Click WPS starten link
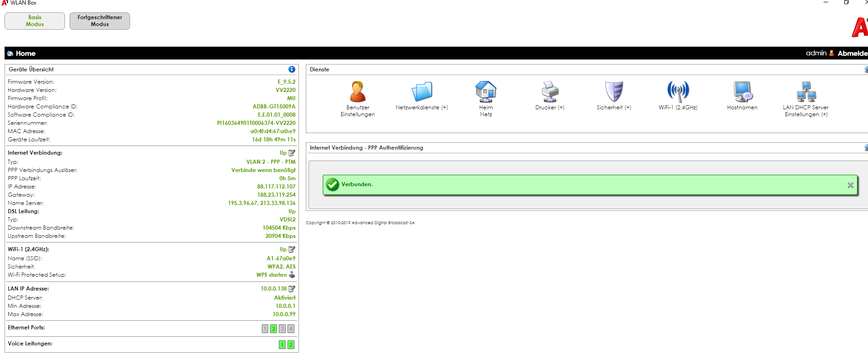868x355 pixels. [271, 275]
